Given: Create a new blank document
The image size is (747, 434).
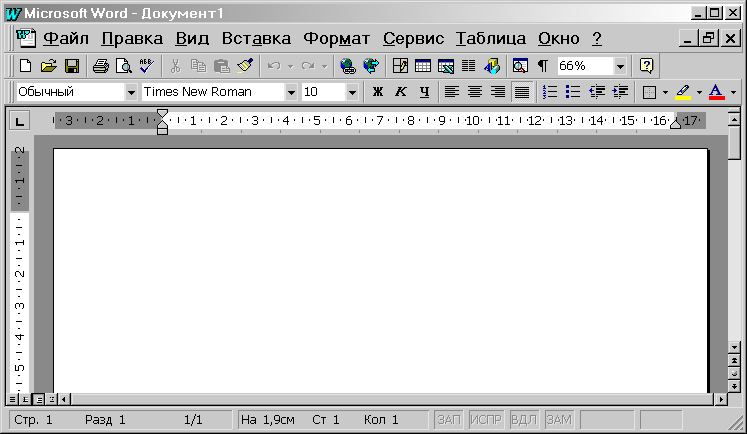Looking at the screenshot, I should [25, 66].
